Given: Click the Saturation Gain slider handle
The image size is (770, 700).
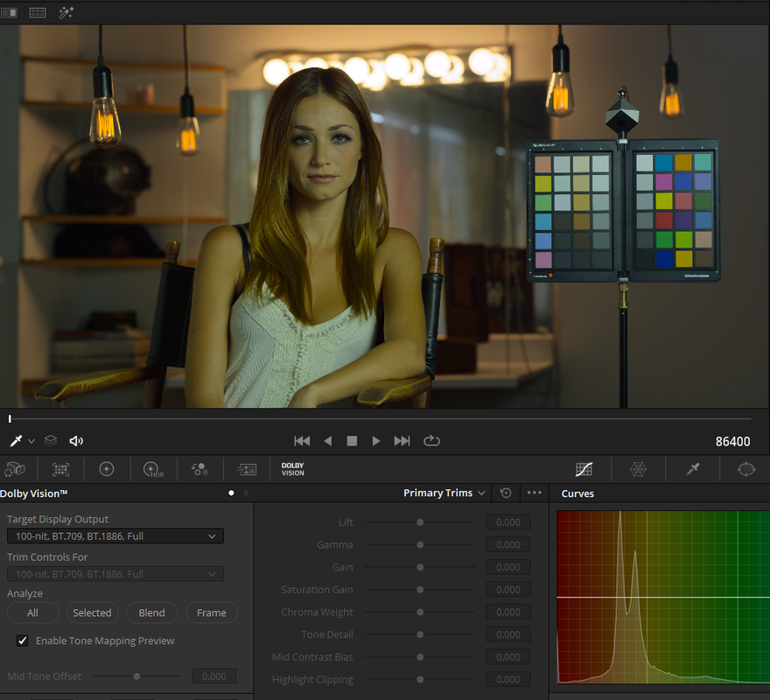Looking at the screenshot, I should pos(420,590).
